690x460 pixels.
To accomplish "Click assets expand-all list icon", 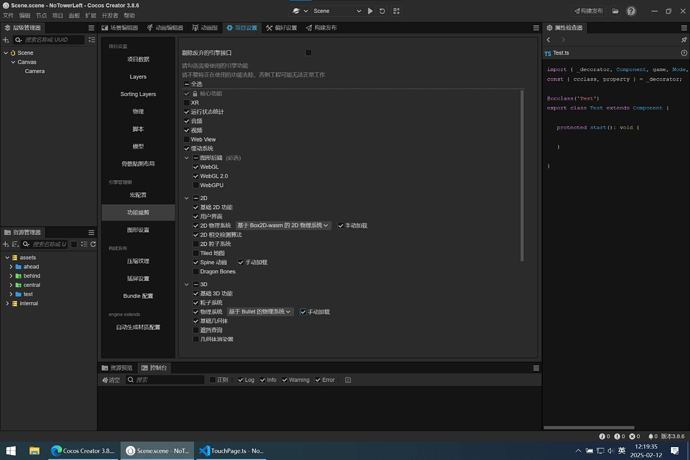I will pyautogui.click(x=84, y=244).
